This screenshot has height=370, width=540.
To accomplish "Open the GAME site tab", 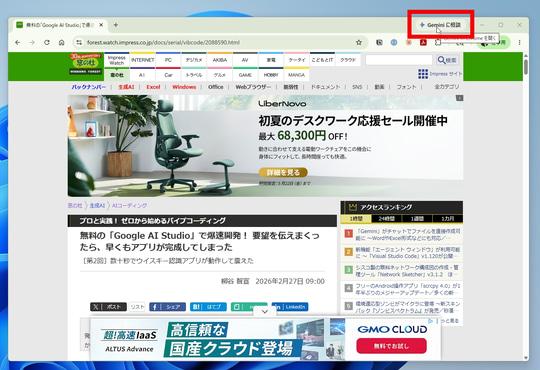I will point(245,75).
